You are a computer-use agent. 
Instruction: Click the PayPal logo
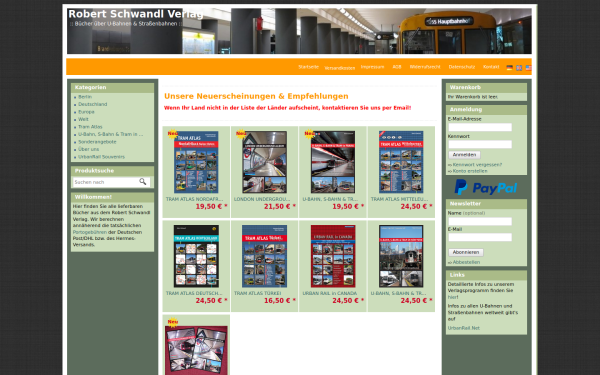tap(486, 187)
